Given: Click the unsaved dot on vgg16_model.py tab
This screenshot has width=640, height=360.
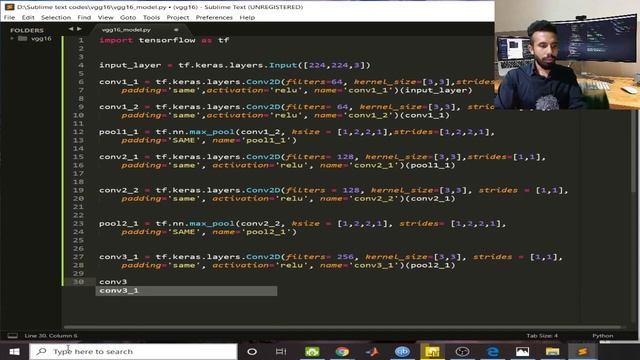Looking at the screenshot, I should coord(176,30).
